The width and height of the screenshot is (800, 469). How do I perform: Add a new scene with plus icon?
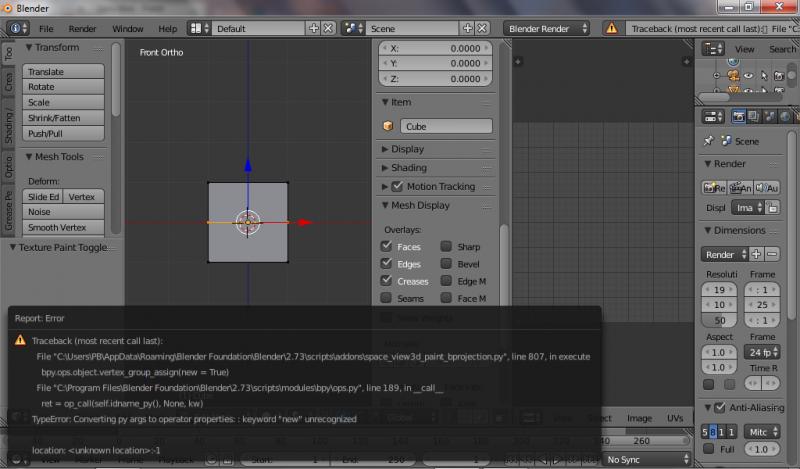467,29
